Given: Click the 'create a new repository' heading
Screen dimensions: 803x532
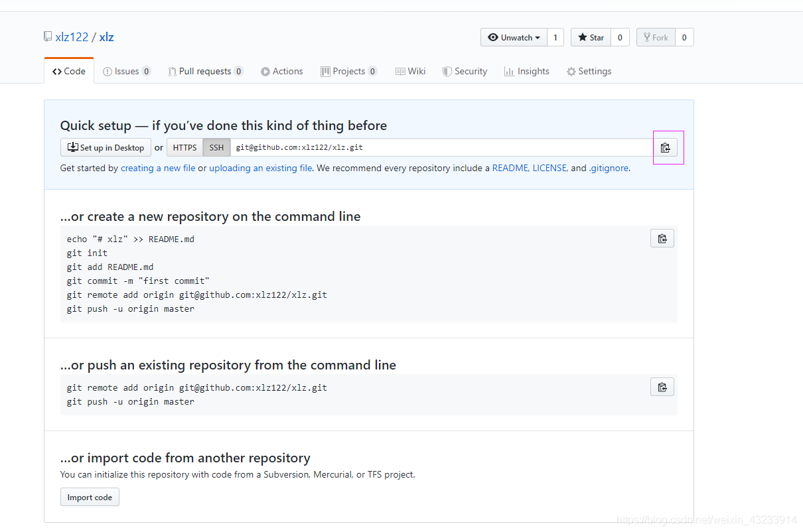Looking at the screenshot, I should (210, 216).
